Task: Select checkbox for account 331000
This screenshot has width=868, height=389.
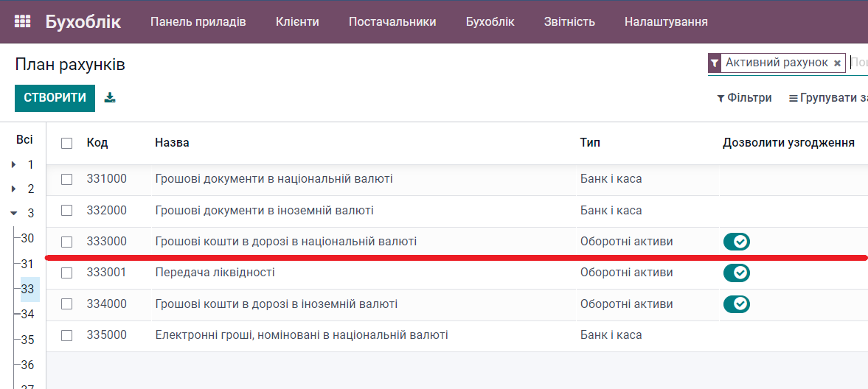Action: [x=67, y=179]
